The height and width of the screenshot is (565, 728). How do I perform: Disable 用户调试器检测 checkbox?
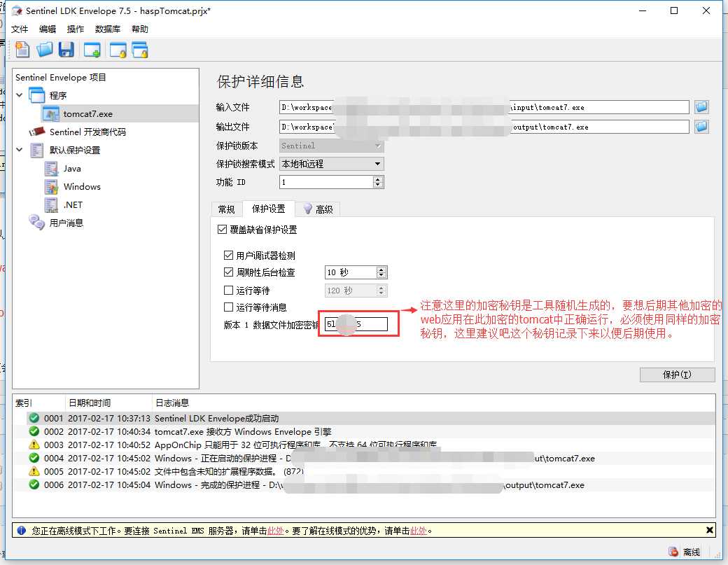click(x=228, y=255)
